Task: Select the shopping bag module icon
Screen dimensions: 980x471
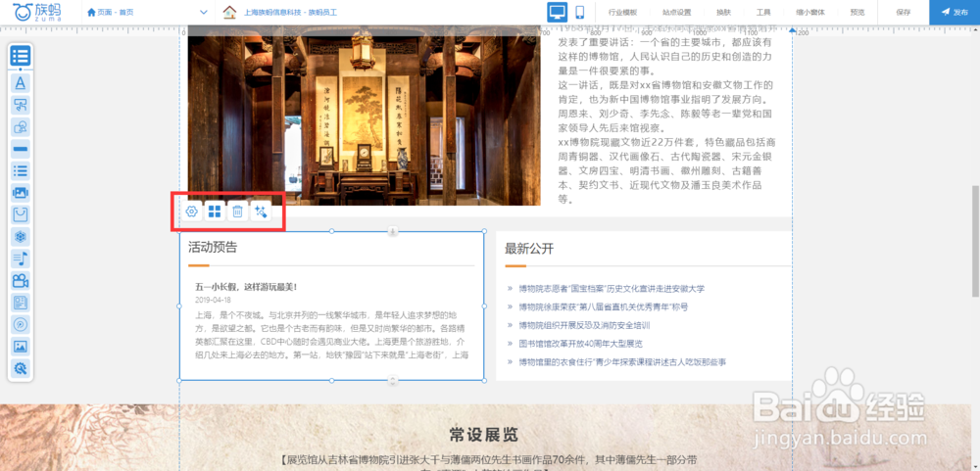Action: (20, 214)
